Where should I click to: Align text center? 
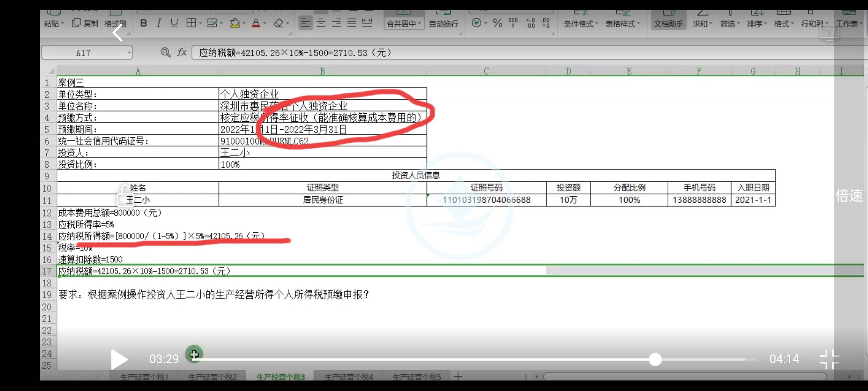pos(321,23)
